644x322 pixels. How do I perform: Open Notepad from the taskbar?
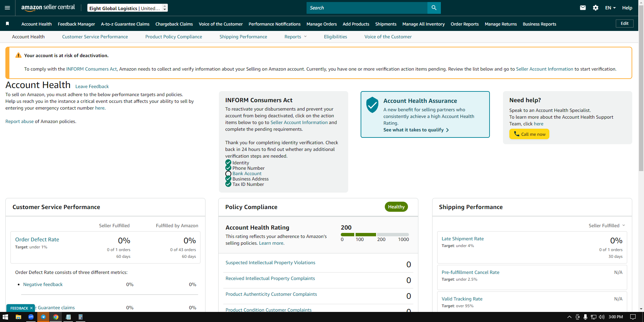point(68,317)
